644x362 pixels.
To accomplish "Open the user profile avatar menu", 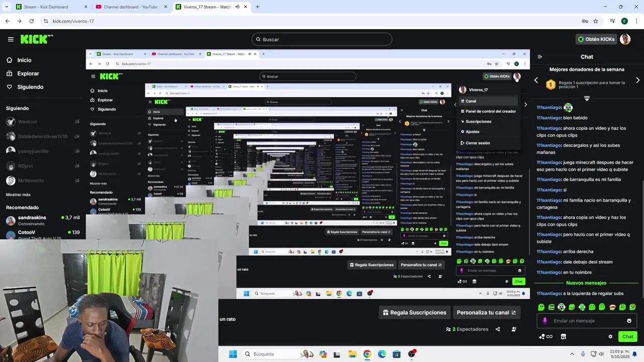I will [625, 39].
